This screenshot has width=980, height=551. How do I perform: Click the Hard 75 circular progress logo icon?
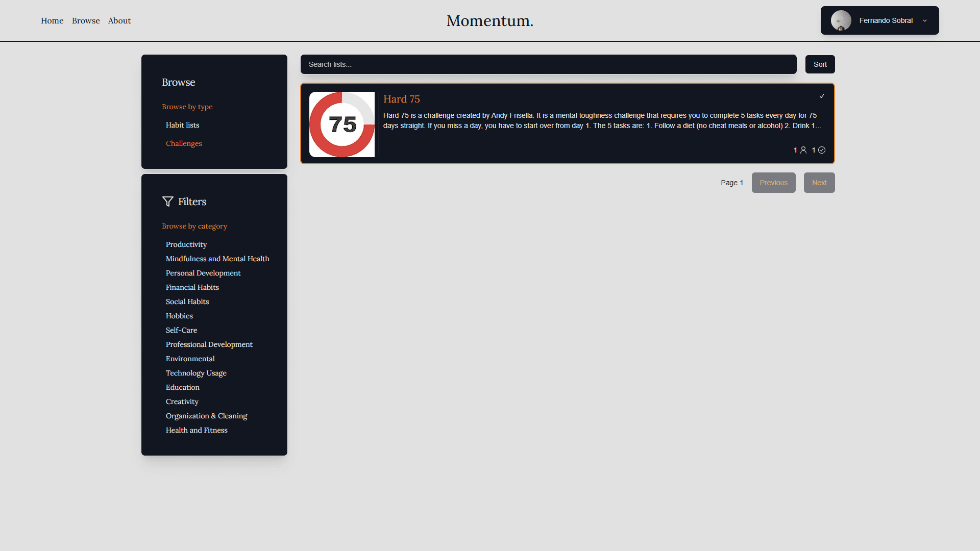pyautogui.click(x=342, y=124)
